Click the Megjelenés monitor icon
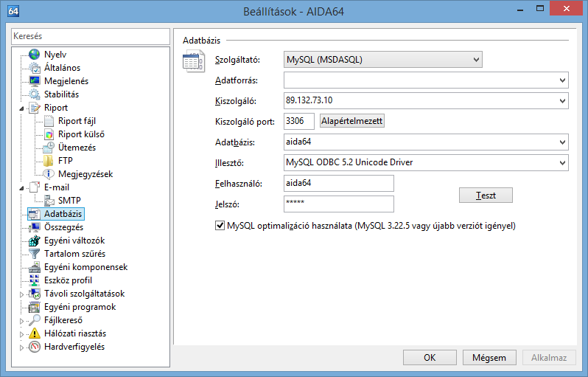 34,80
